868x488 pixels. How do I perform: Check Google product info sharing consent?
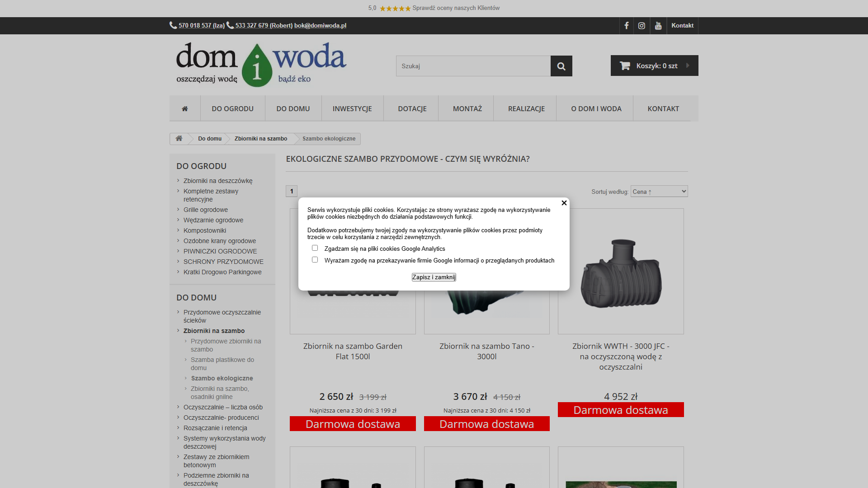click(x=315, y=260)
